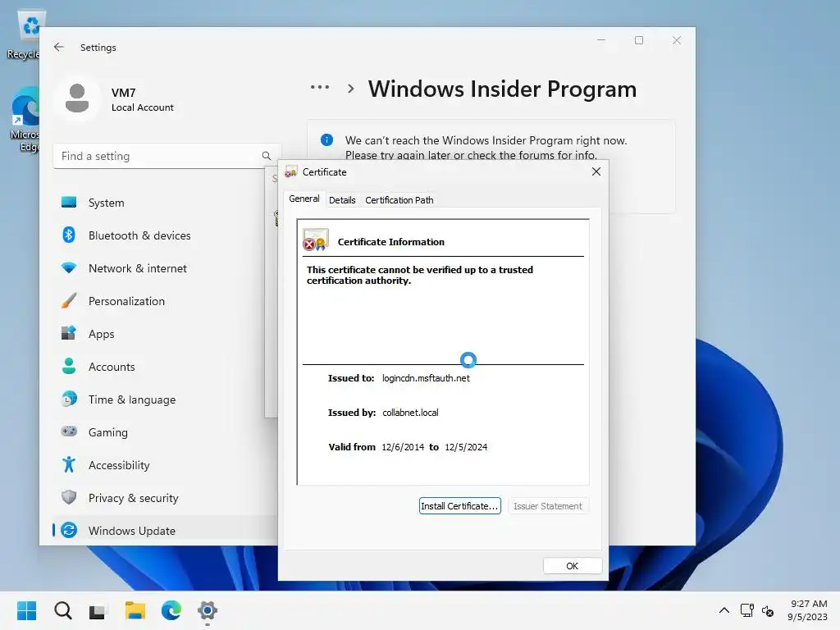Open the Windows Start button
This screenshot has width=840, height=630.
pos(26,610)
